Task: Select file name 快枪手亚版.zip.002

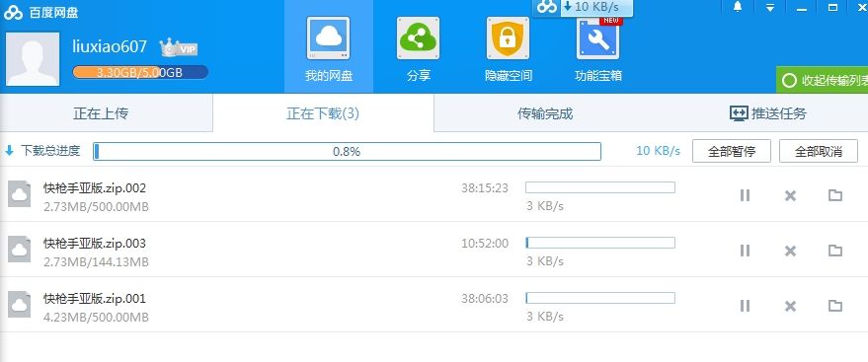Action: pos(95,188)
